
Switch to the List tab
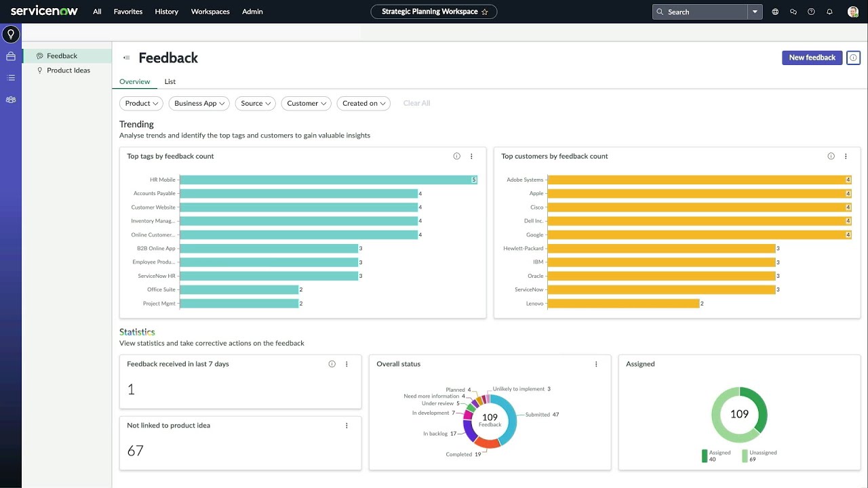[x=170, y=81]
